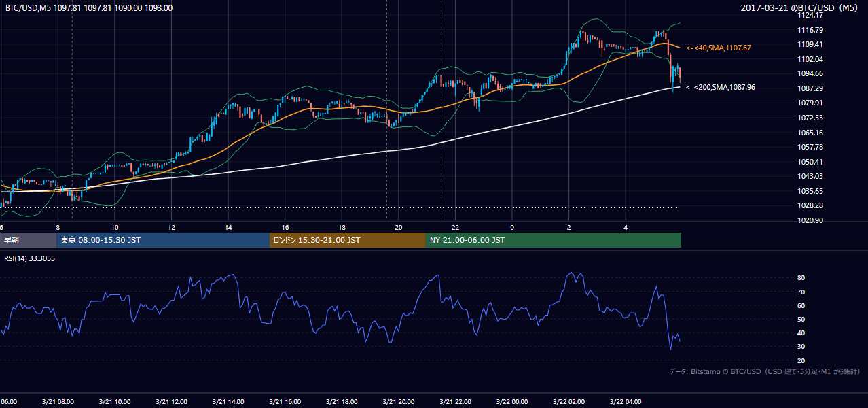Click the 早朝 session bar
Screen dimensions: 868x408
point(28,240)
